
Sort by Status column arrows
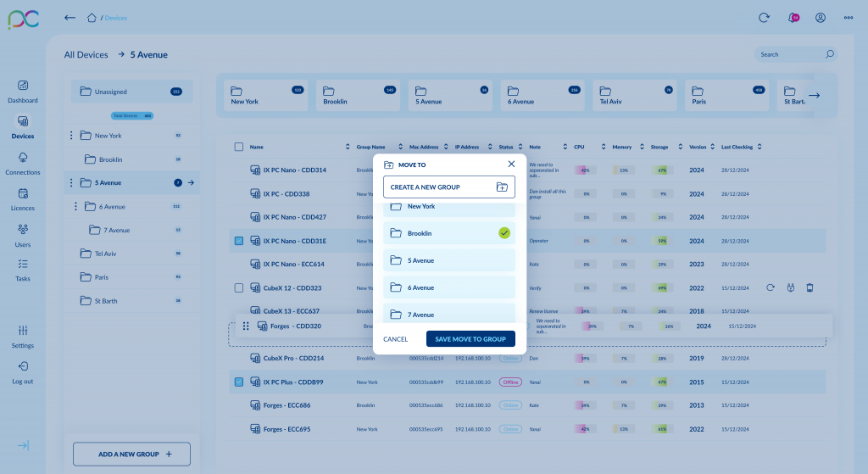click(520, 147)
